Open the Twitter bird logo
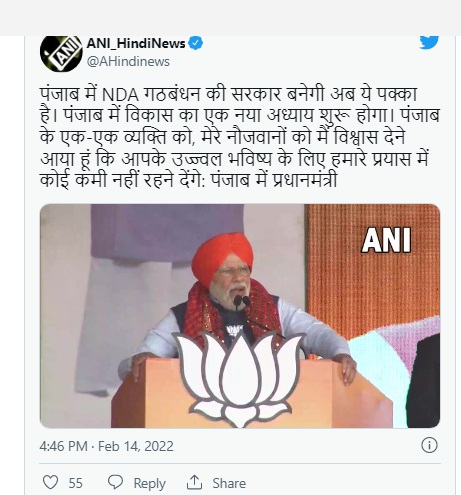 [x=429, y=42]
